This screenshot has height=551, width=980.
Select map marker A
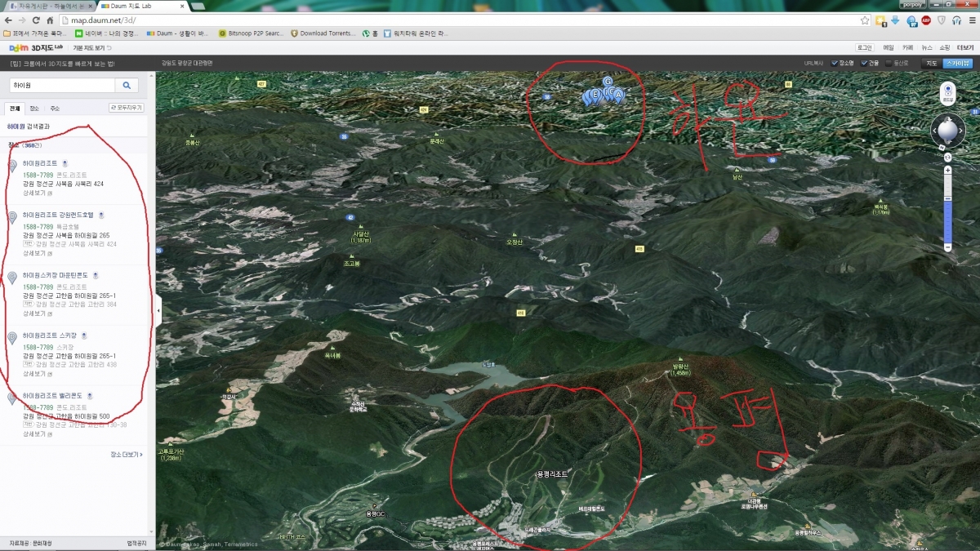coord(618,96)
